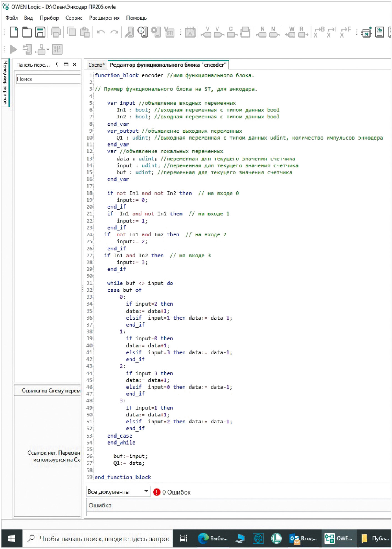Start simulation with the Play icon
Image resolution: width=392 pixels, height=549 pixels.
click(x=13, y=49)
